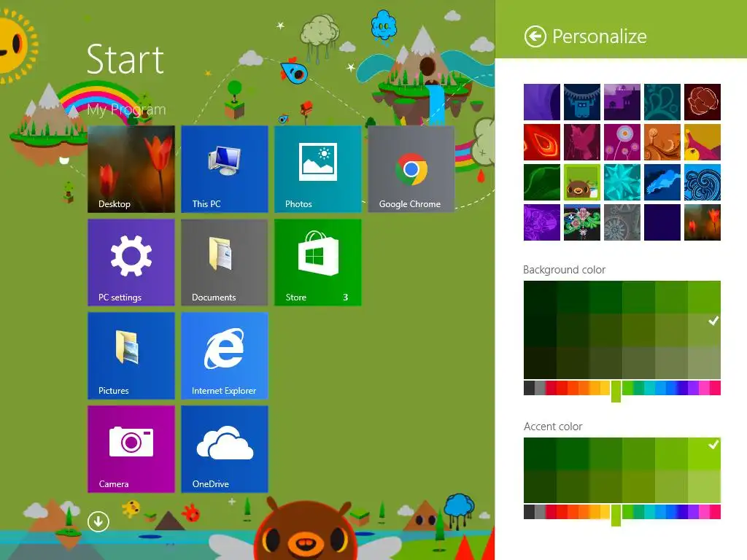747x560 pixels.
Task: Open the Pictures folder tile
Action: 131,355
